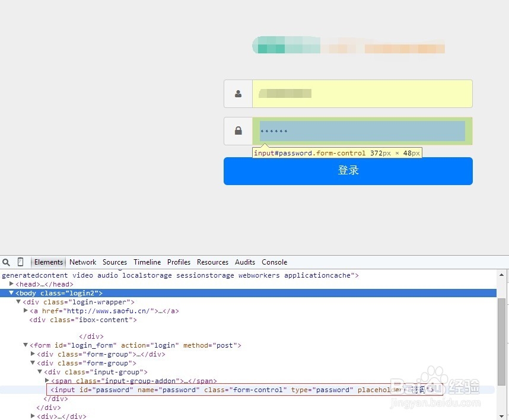Click the lock icon beside password field
The width and height of the screenshot is (509, 420).
click(x=238, y=131)
